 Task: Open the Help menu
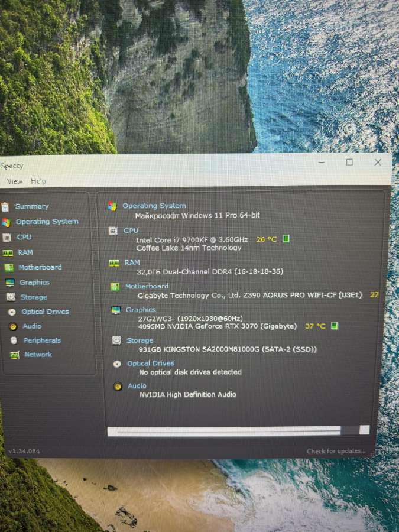pyautogui.click(x=38, y=181)
